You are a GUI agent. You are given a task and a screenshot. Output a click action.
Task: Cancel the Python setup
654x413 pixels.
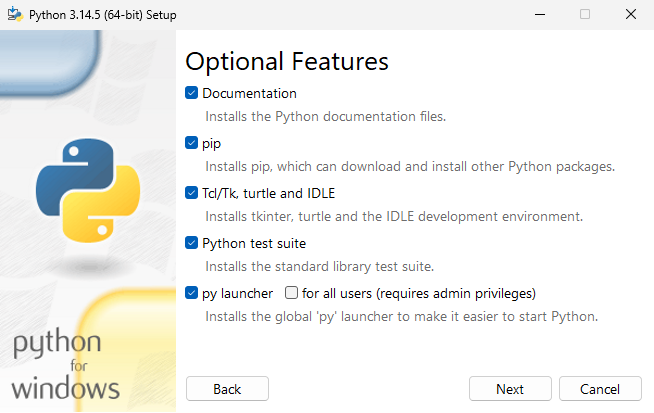click(x=600, y=389)
